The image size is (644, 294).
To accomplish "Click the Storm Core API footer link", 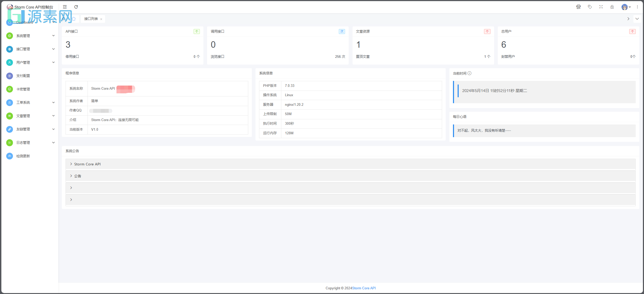I will coord(364,288).
